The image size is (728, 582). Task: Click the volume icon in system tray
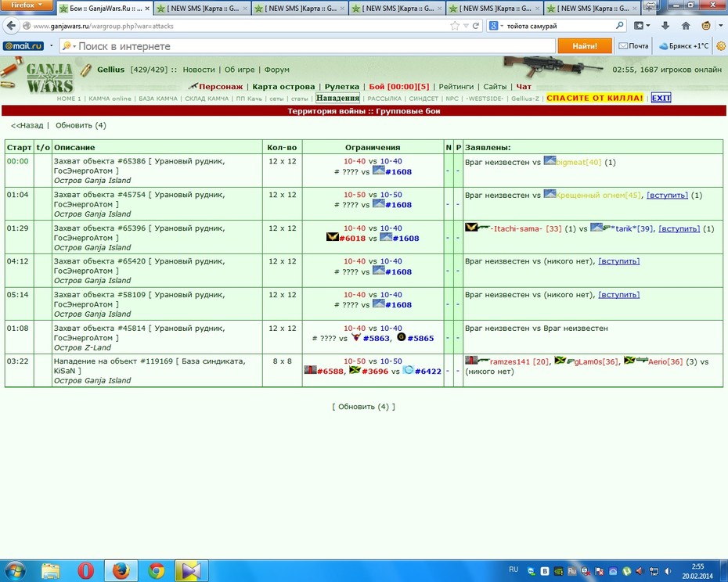[x=668, y=571]
